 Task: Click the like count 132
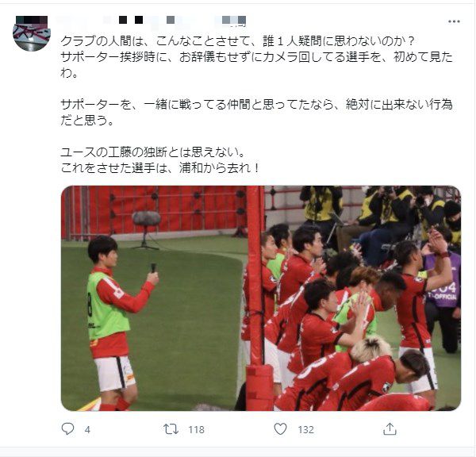click(x=305, y=430)
